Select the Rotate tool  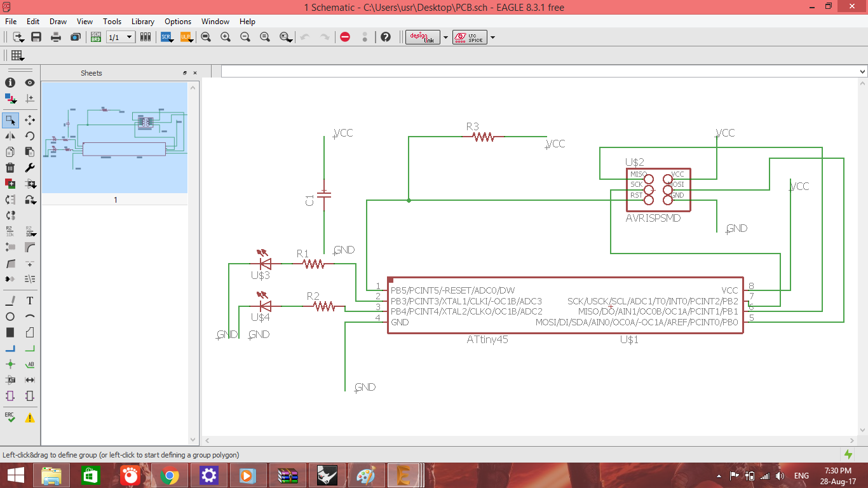30,135
